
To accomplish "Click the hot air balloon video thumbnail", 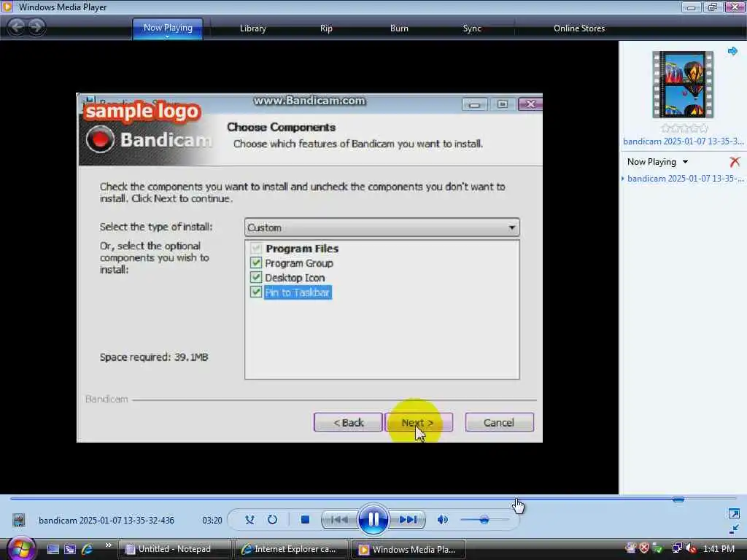I will (x=683, y=85).
